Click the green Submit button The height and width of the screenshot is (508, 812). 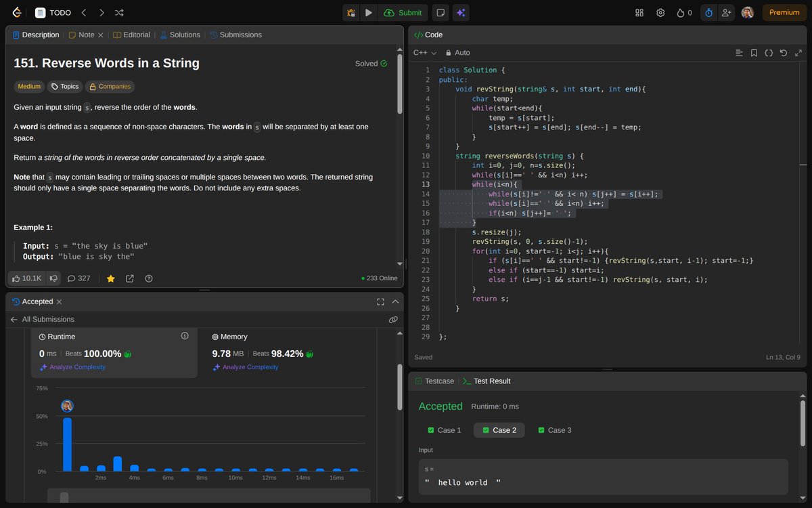[403, 12]
